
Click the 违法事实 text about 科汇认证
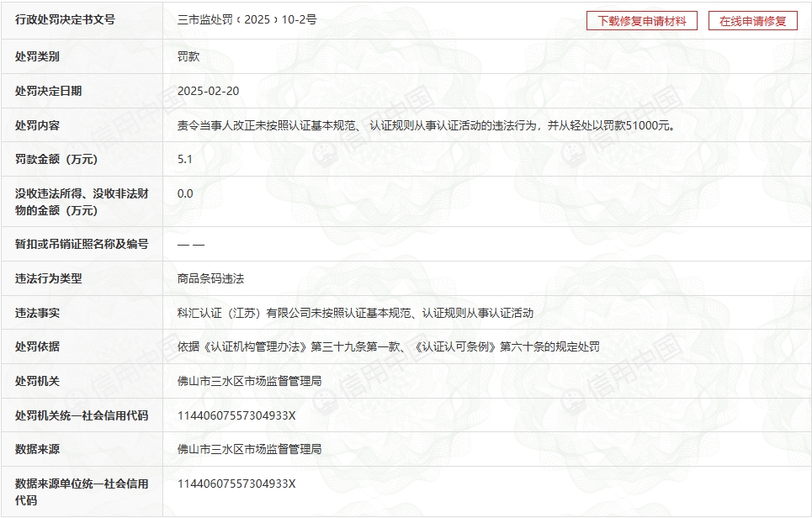point(355,313)
